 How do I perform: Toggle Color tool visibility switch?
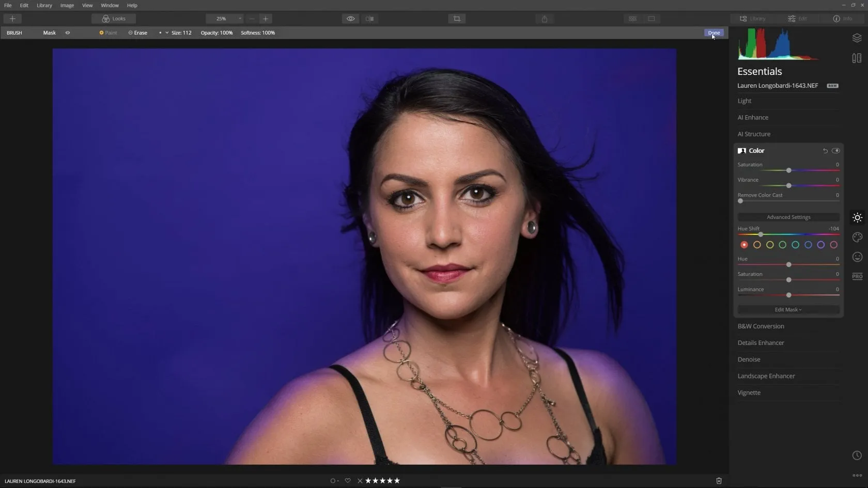pos(835,151)
